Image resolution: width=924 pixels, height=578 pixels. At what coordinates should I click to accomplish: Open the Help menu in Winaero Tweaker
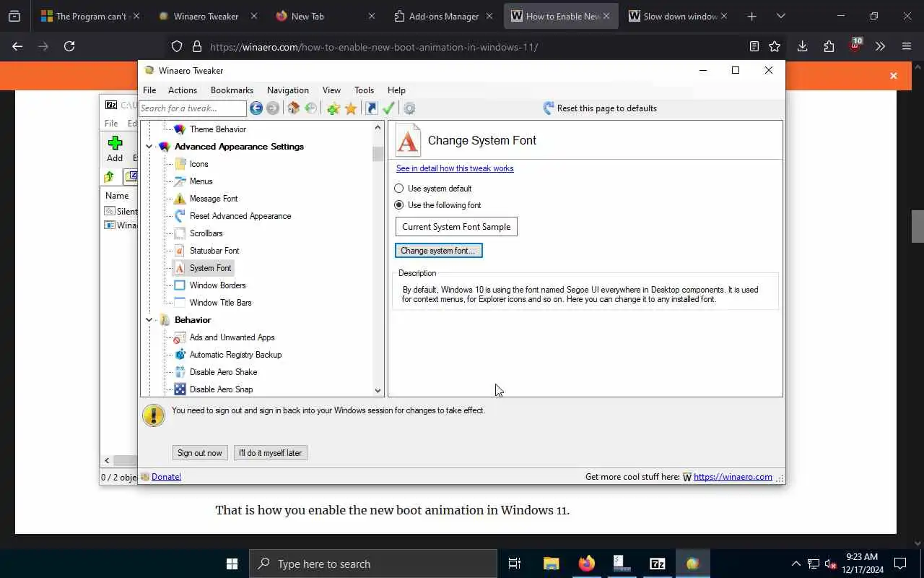click(396, 90)
